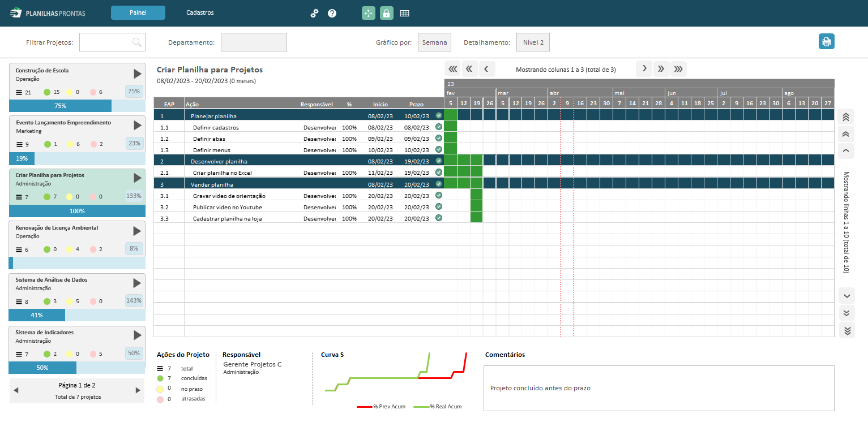Change Detalhamento Nível 2 selector
The image size is (868, 431).
[533, 42]
